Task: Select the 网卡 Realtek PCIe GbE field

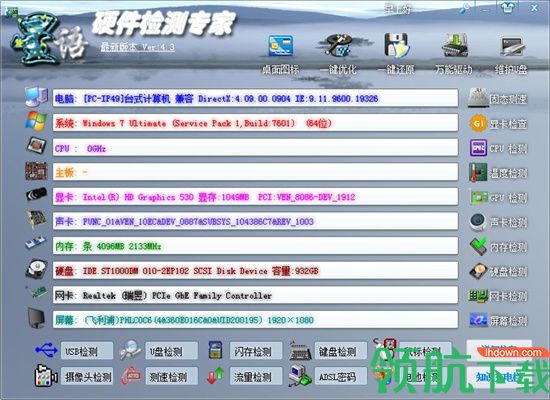Action: 255,295
